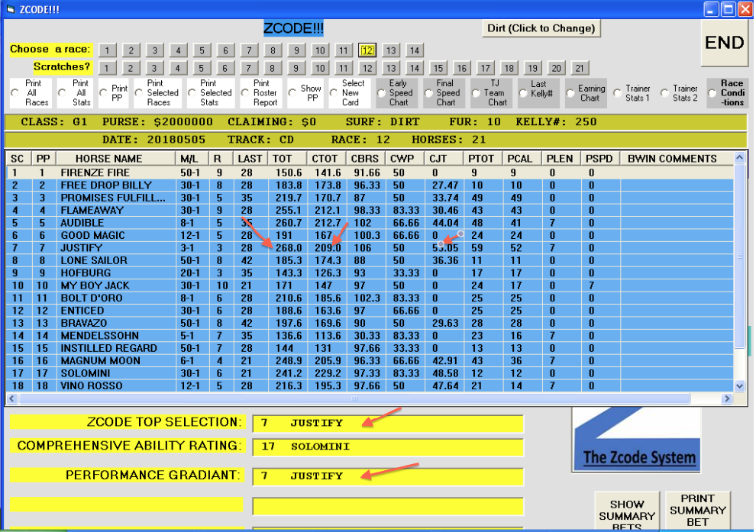The image size is (756, 532).
Task: Click the Dirt (Click to Change) surface button
Action: [541, 28]
